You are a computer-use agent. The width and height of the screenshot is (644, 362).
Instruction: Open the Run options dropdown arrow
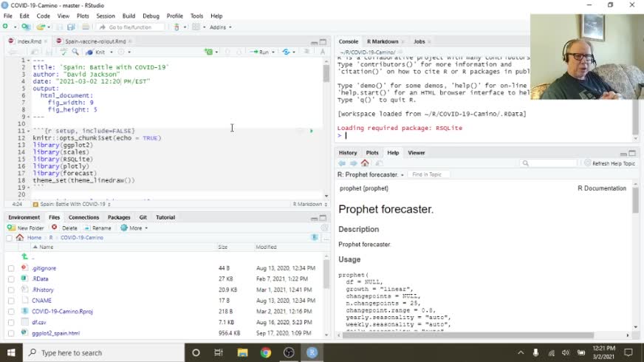(x=273, y=52)
